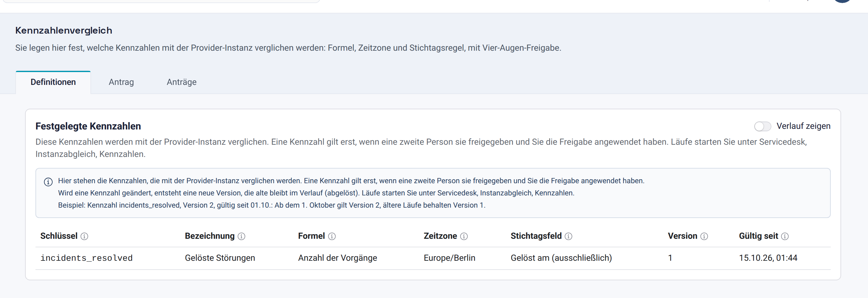The width and height of the screenshot is (868, 298).
Task: Click the Festgelegte Kennzahlen heading
Action: click(x=88, y=126)
